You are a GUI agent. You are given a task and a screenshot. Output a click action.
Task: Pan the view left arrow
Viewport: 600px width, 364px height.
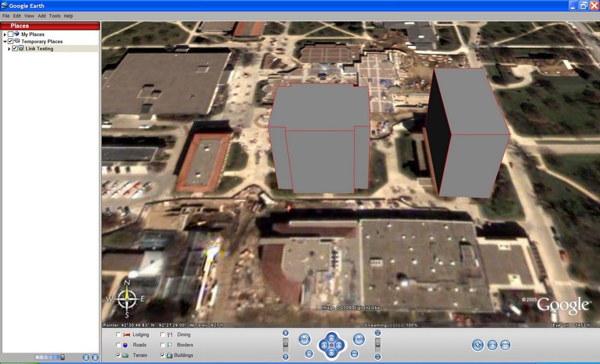click(x=323, y=345)
